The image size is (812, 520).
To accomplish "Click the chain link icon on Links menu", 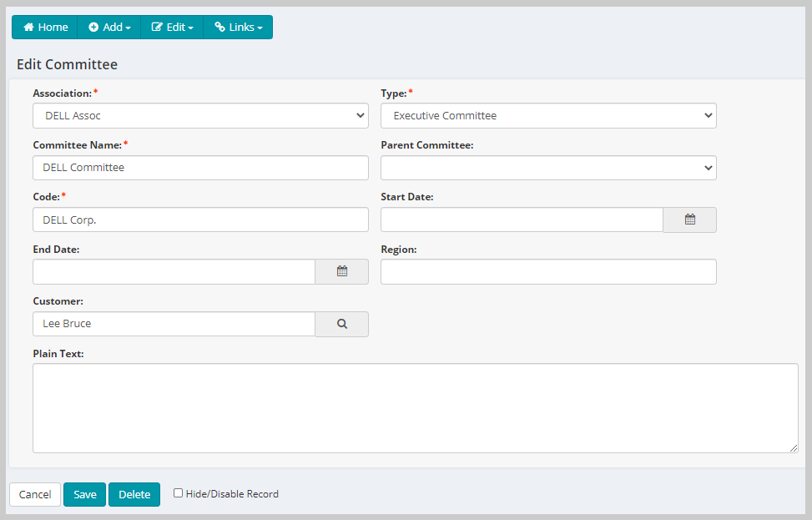I will (x=219, y=27).
